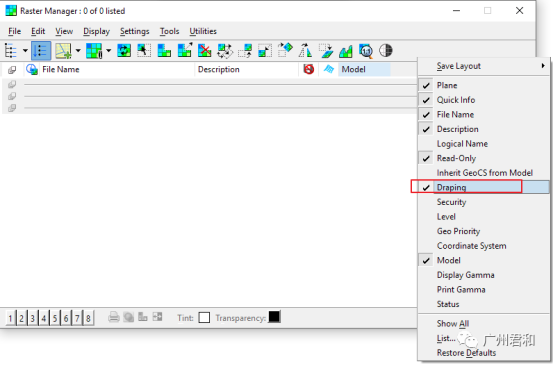Click the Description column header
The image size is (554, 365).
(247, 69)
